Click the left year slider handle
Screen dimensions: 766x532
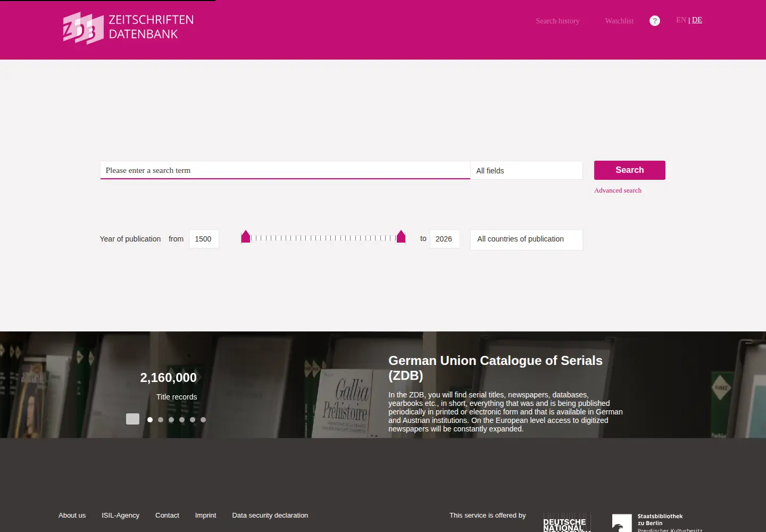click(x=246, y=237)
